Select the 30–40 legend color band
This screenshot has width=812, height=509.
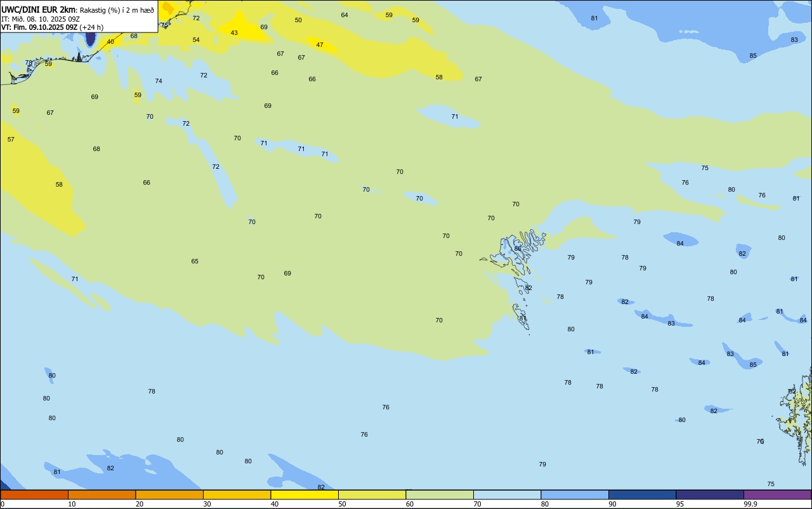point(237,494)
